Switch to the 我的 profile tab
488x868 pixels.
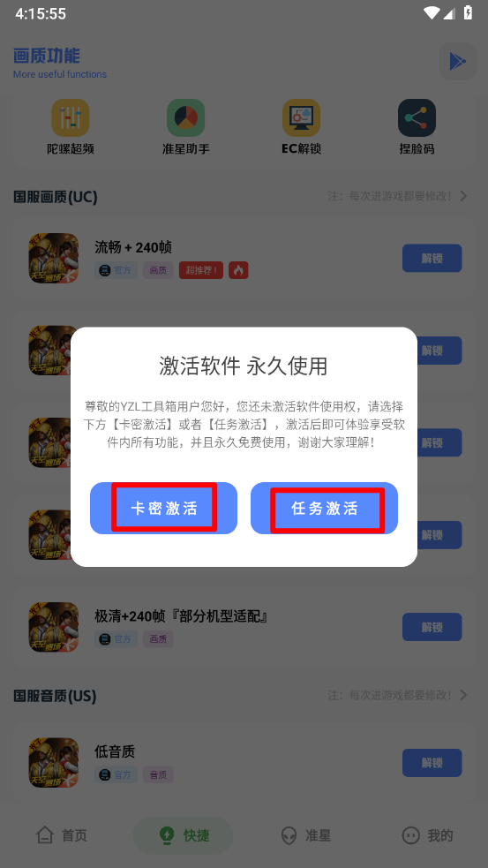427,834
